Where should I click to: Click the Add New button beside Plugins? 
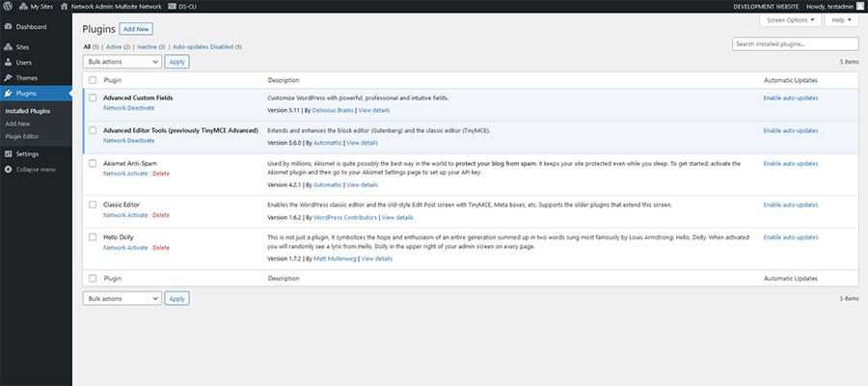tap(136, 29)
